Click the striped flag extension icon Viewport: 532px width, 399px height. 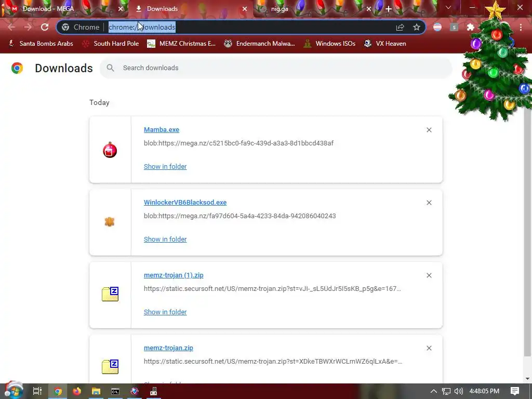point(437,27)
